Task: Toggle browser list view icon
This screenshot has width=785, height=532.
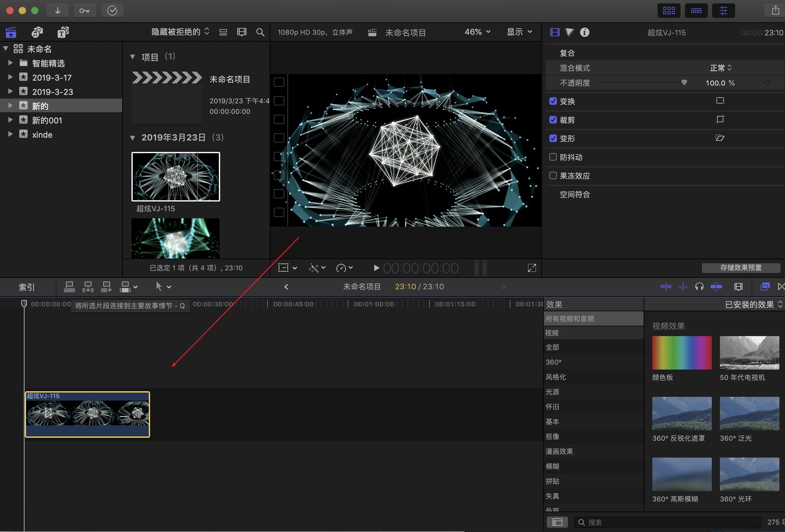Action: click(223, 32)
